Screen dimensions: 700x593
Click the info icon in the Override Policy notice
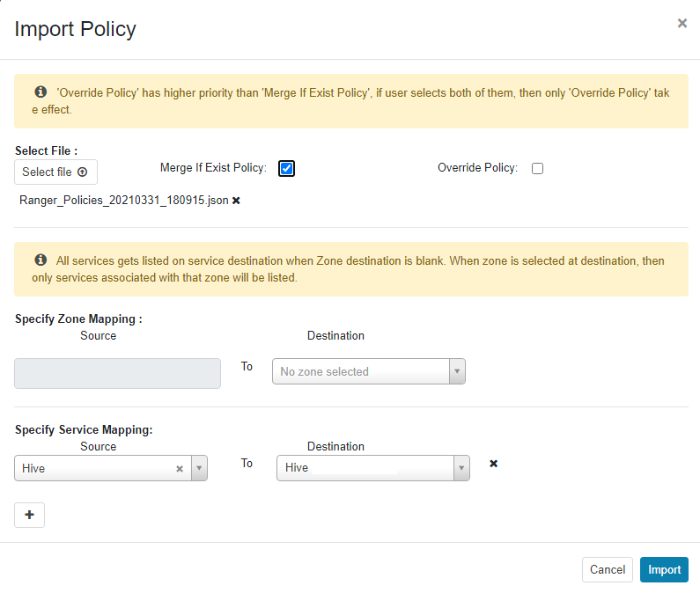[41, 92]
